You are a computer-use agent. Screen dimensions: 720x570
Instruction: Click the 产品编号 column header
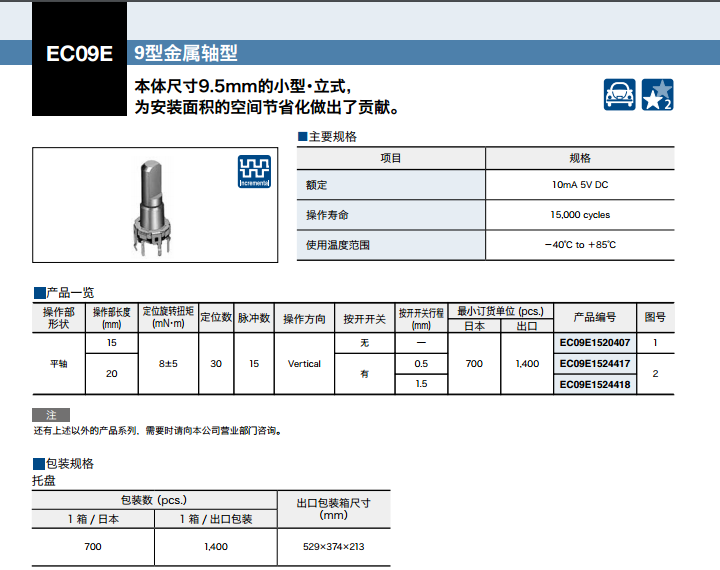click(594, 317)
